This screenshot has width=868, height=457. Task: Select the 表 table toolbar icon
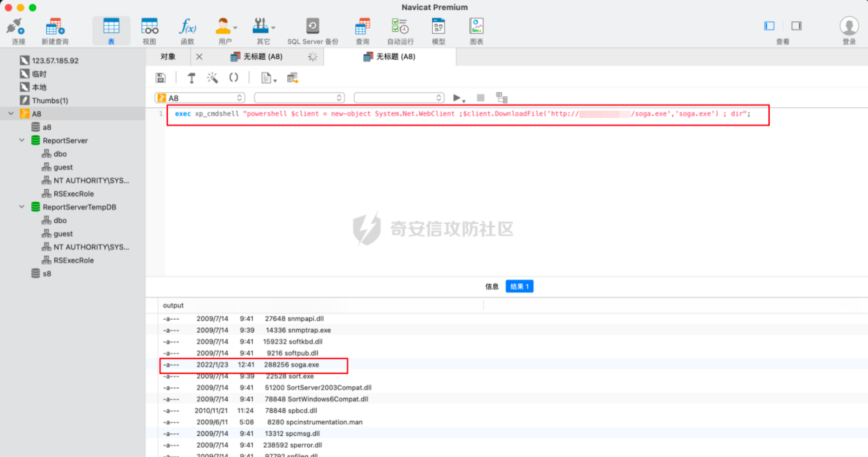point(111,31)
